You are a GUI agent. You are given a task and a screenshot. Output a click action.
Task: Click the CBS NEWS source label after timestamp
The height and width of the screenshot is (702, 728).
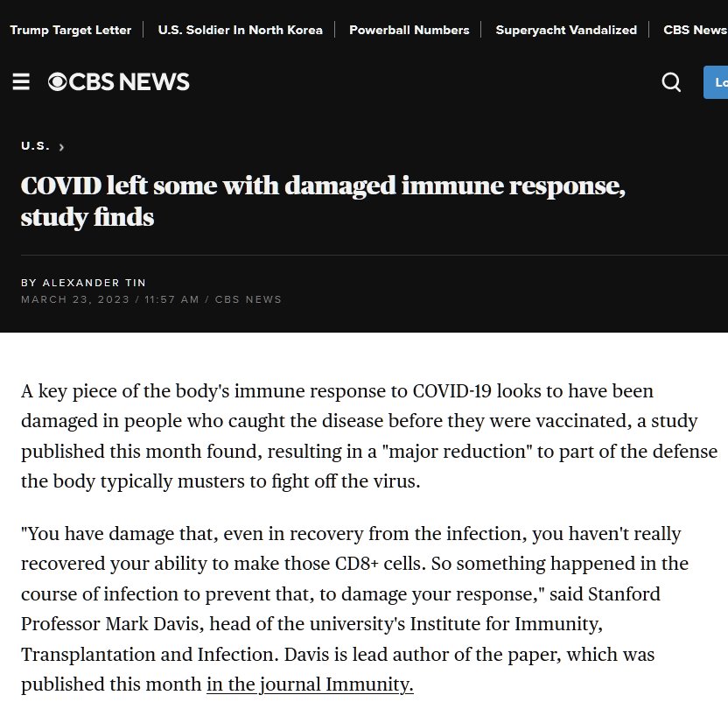coord(248,299)
